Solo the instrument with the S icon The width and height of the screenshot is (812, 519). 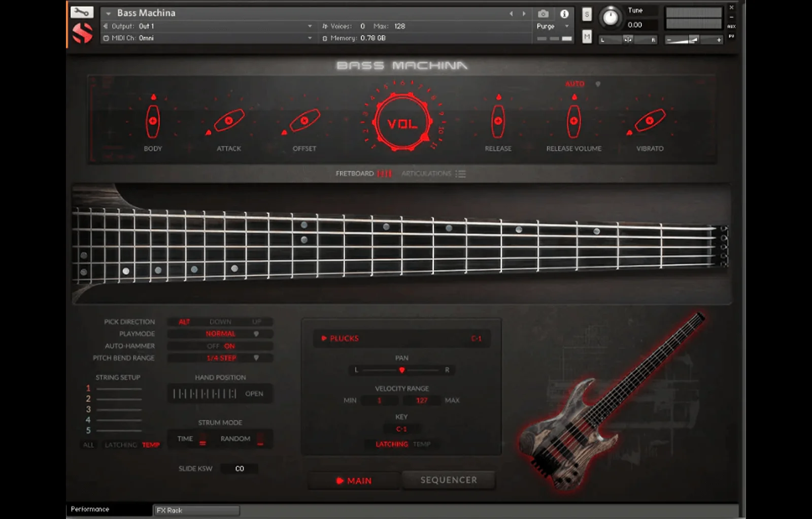586,15
